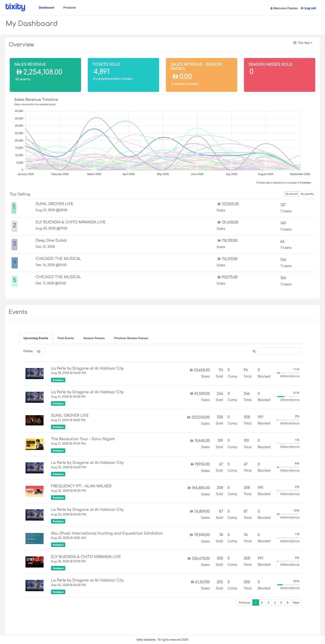The image size is (325, 644).
Task: Open events page 6
Action: pos(288,602)
